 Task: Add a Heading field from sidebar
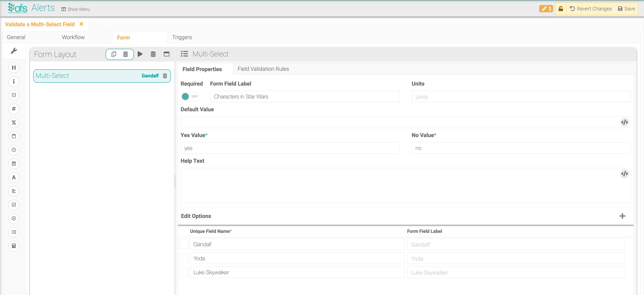[14, 68]
